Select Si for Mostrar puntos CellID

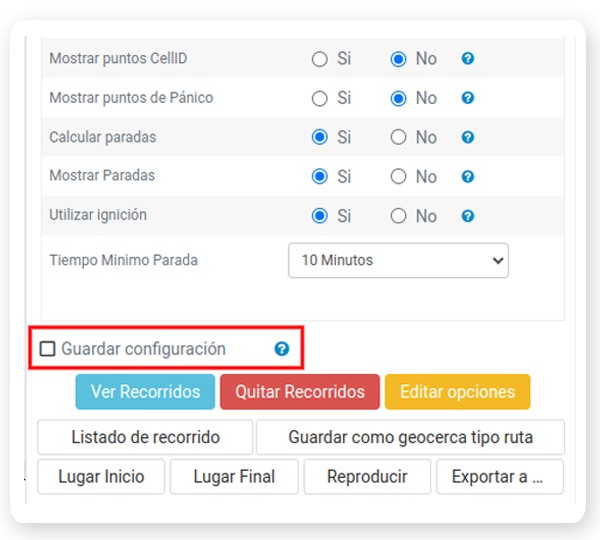(x=320, y=59)
